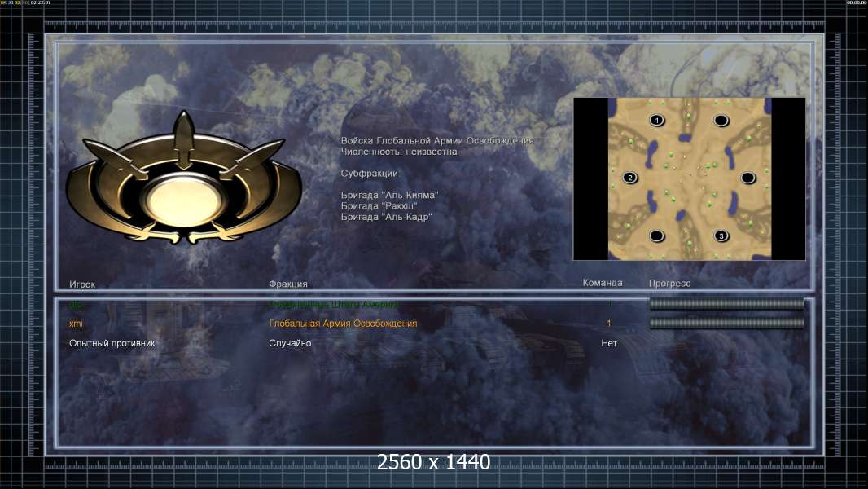Click the green player's loading progress bar
868x489 pixels.
pos(726,303)
